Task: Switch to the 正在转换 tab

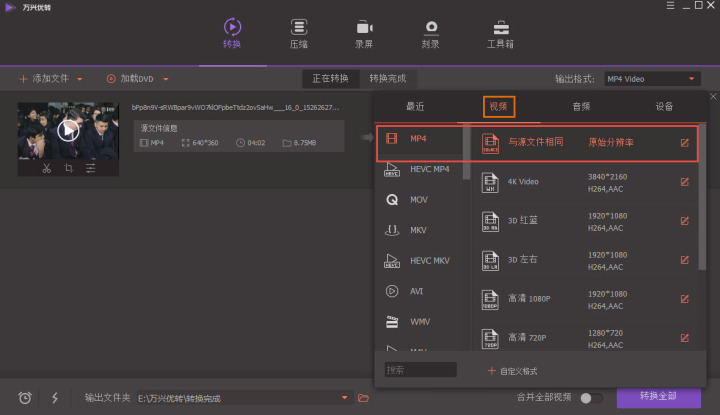Action: (331, 79)
